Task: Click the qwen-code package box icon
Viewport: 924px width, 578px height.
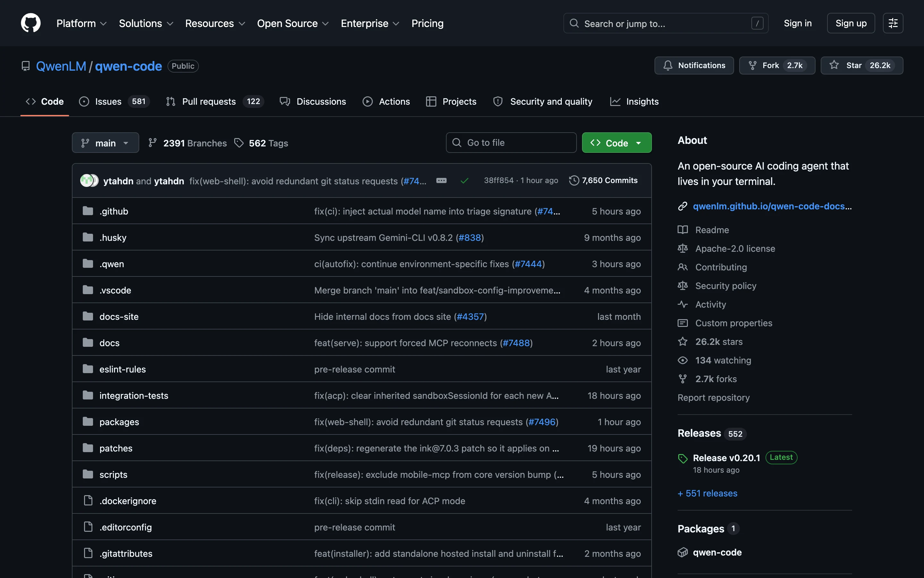Action: click(683, 552)
